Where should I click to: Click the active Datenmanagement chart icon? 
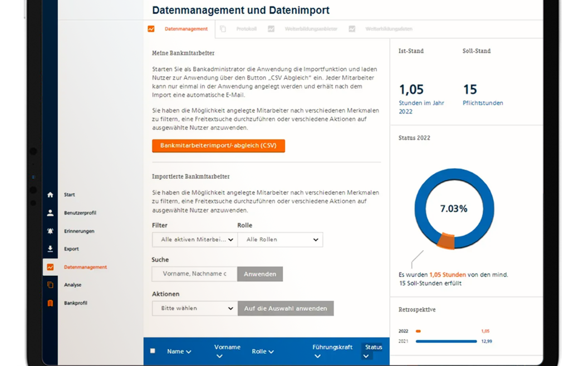point(50,267)
